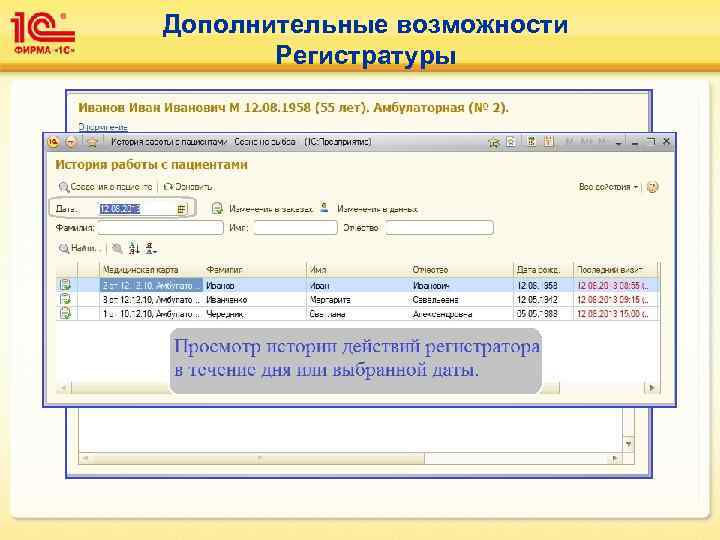The height and width of the screenshot is (540, 720).
Task: Click the document icon in Иванченко row
Action: click(x=65, y=299)
